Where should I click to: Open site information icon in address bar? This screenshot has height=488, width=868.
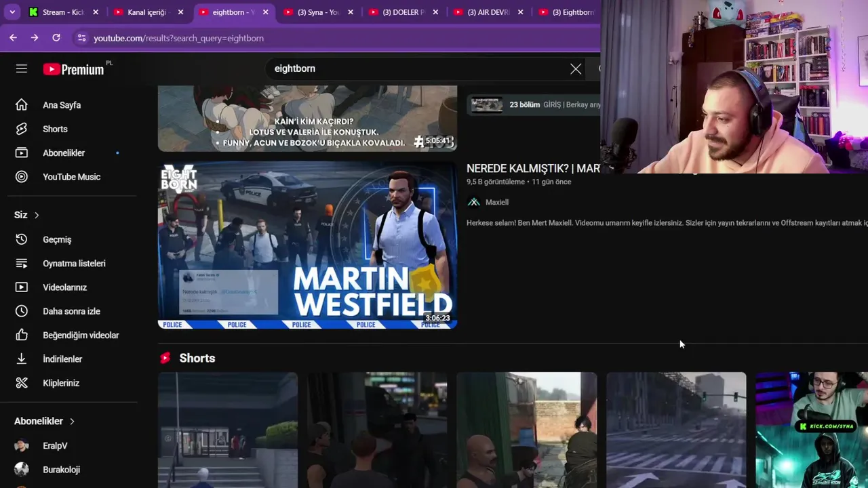click(81, 38)
